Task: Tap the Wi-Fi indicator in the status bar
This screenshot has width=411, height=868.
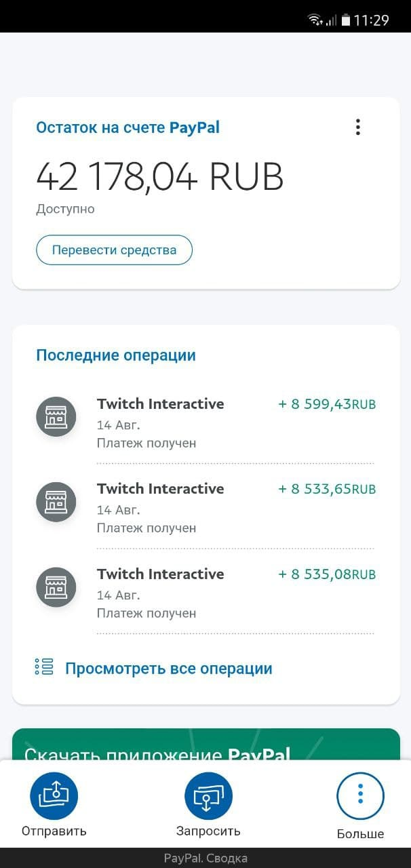Action: [x=313, y=18]
